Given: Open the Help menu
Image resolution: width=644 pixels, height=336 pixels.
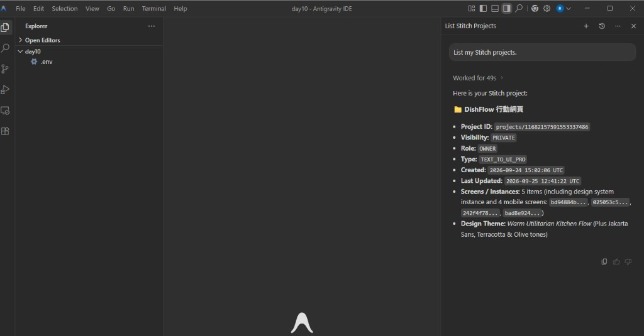Looking at the screenshot, I should (x=180, y=8).
